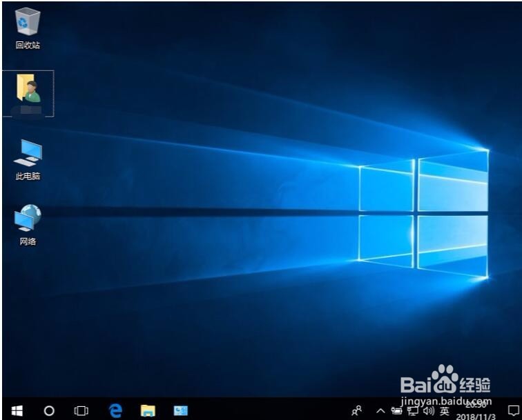Screen dimensions: 522x420
Task: Open Cortana search circle on taskbar
Action: 49,410
